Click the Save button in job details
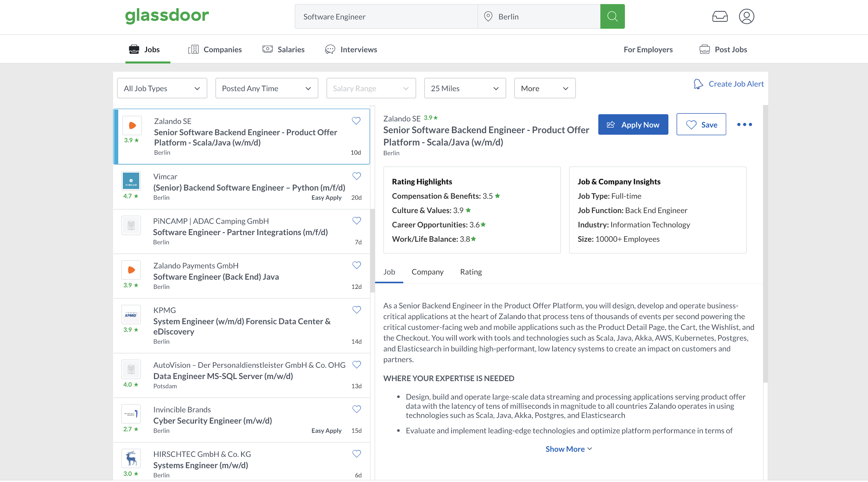Image resolution: width=868 pixels, height=482 pixels. (x=701, y=124)
